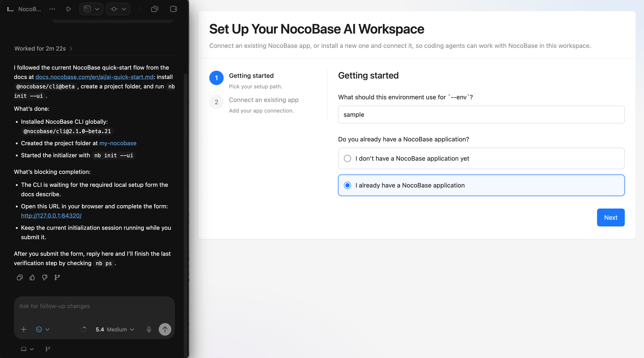Give the response a thumbs down

pyautogui.click(x=44, y=277)
